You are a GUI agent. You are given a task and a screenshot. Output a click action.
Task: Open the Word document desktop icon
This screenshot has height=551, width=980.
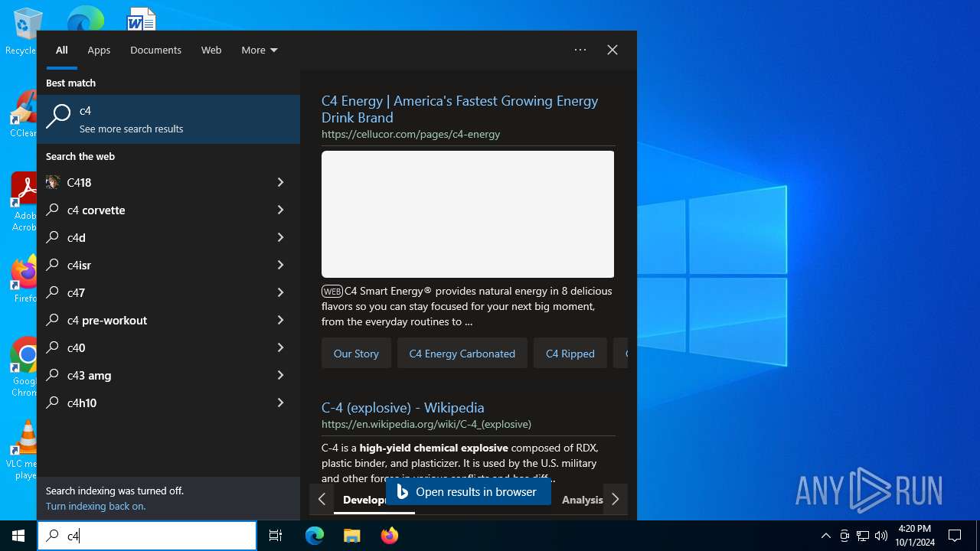click(x=142, y=18)
